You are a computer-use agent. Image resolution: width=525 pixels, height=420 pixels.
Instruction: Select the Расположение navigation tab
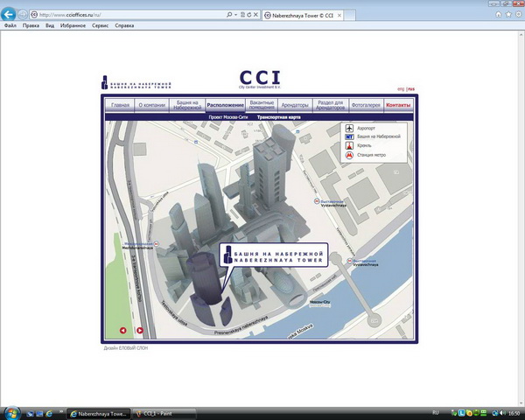click(x=226, y=105)
